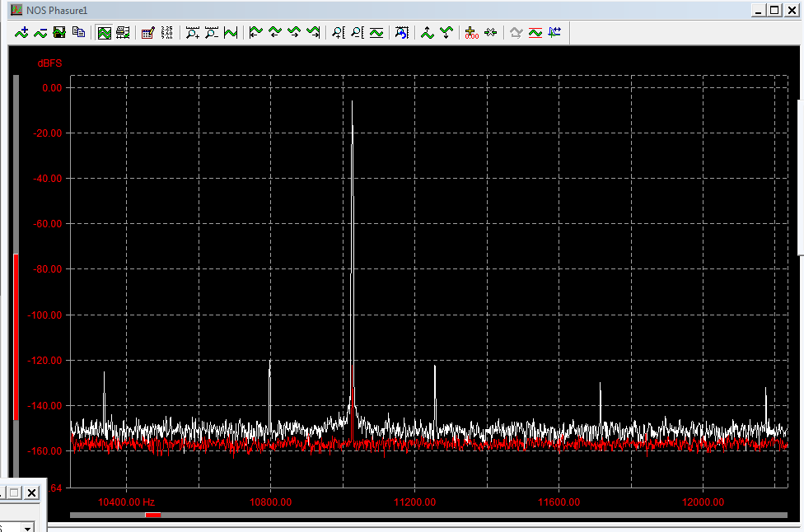Click the 12000.00 frequency axis label

click(703, 502)
